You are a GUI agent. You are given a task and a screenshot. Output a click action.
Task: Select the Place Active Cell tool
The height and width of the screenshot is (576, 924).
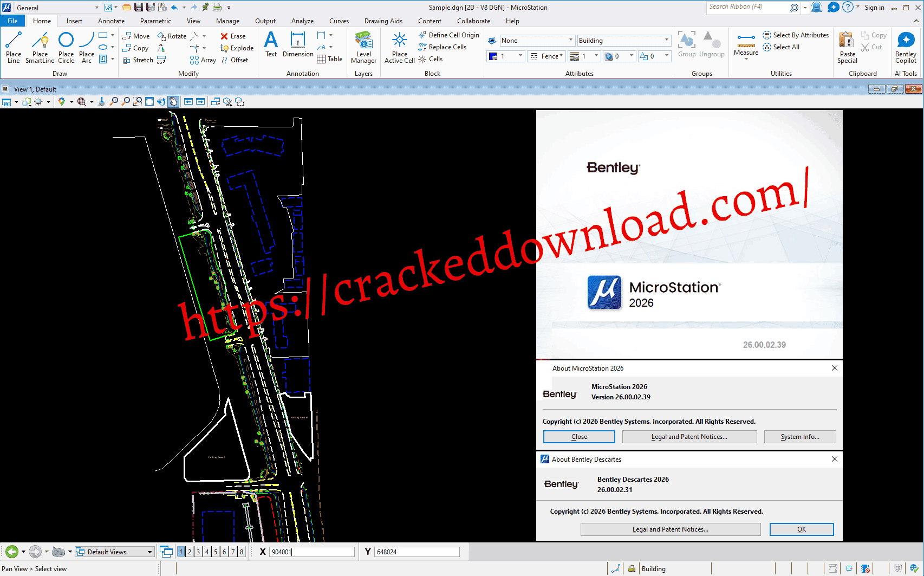point(400,48)
